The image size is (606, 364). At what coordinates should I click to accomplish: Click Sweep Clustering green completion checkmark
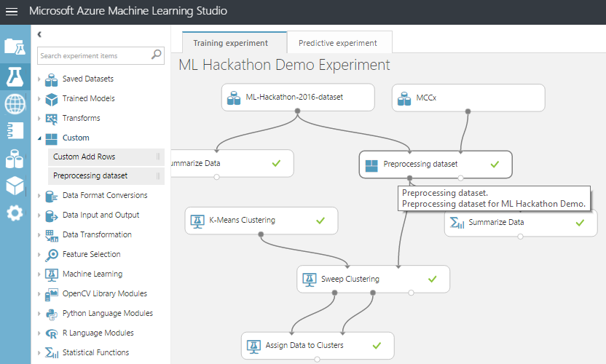tap(433, 279)
